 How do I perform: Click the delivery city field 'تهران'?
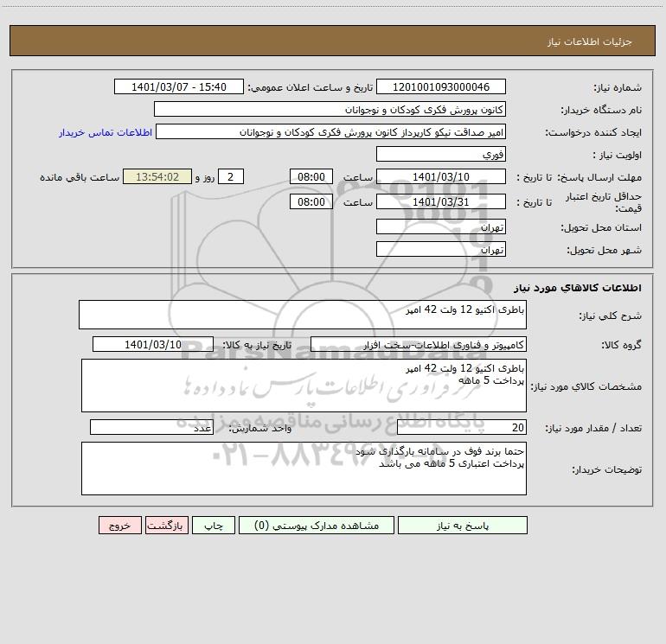click(x=441, y=249)
